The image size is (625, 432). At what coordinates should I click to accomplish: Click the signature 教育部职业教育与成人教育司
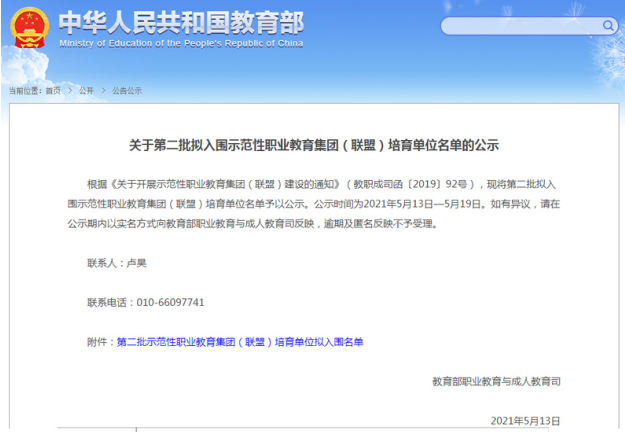pos(496,382)
